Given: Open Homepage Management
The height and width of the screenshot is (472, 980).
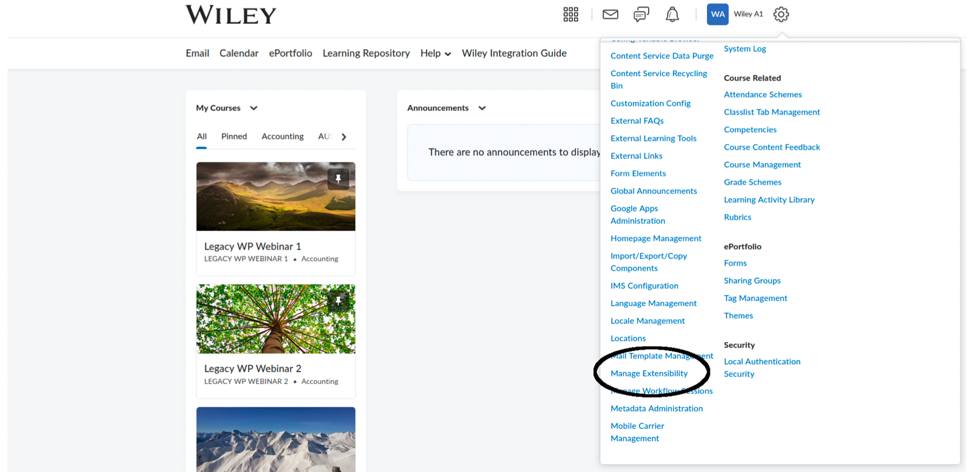Looking at the screenshot, I should click(656, 239).
